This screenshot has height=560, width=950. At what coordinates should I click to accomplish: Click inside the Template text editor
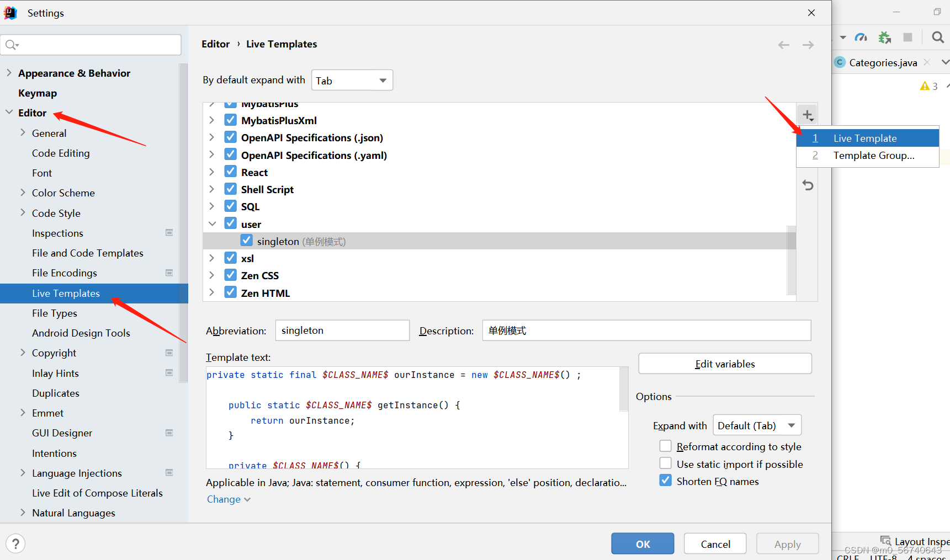413,418
